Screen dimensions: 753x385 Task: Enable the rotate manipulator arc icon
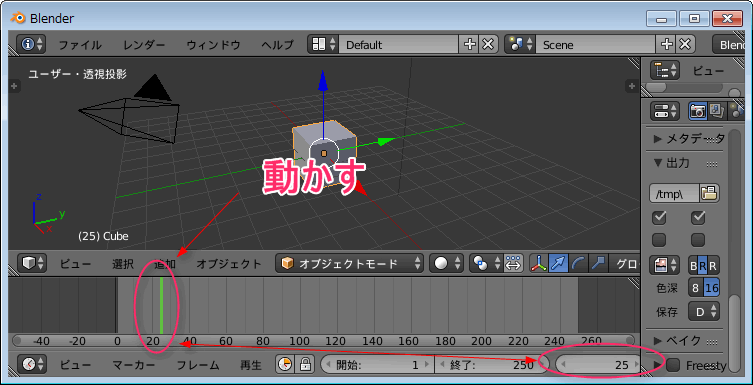[x=579, y=263]
